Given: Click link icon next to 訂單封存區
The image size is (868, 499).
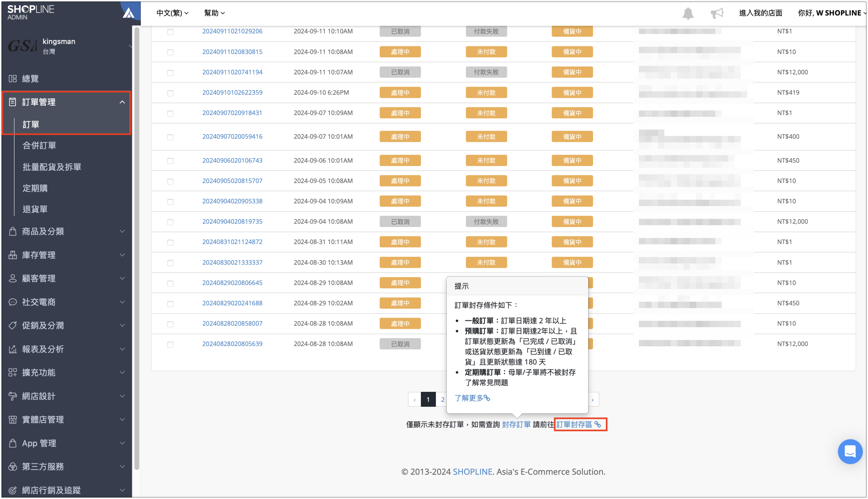Looking at the screenshot, I should pos(597,424).
